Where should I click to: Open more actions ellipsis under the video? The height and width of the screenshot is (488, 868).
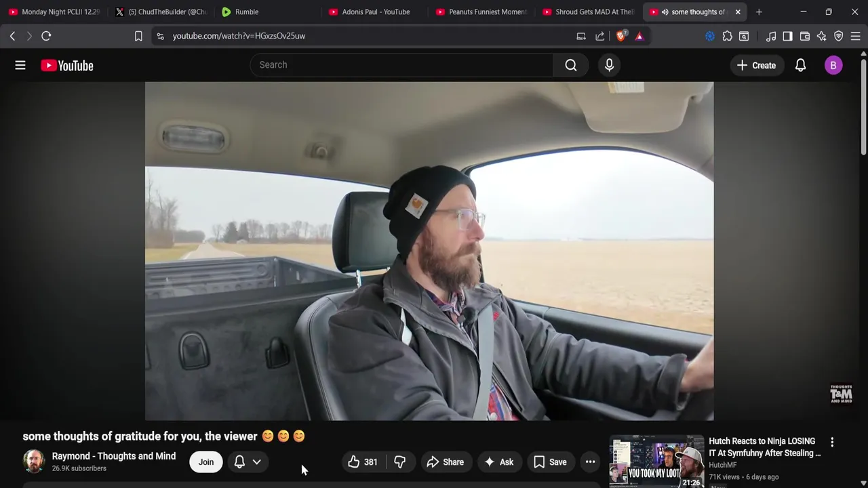(590, 462)
